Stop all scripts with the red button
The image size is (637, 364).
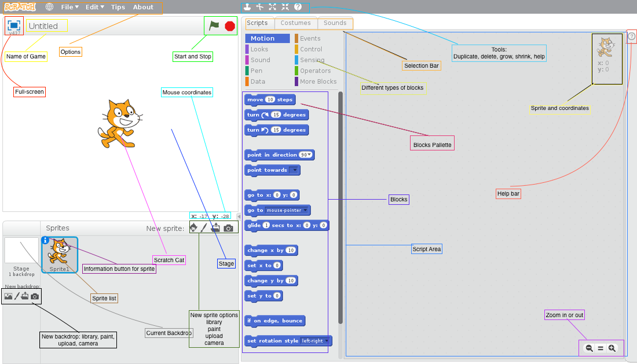point(229,26)
